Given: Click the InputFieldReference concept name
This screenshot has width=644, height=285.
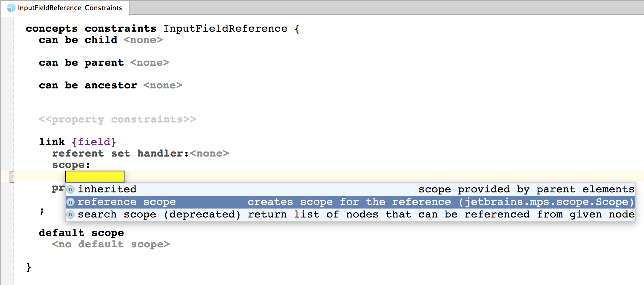Looking at the screenshot, I should 225,29.
